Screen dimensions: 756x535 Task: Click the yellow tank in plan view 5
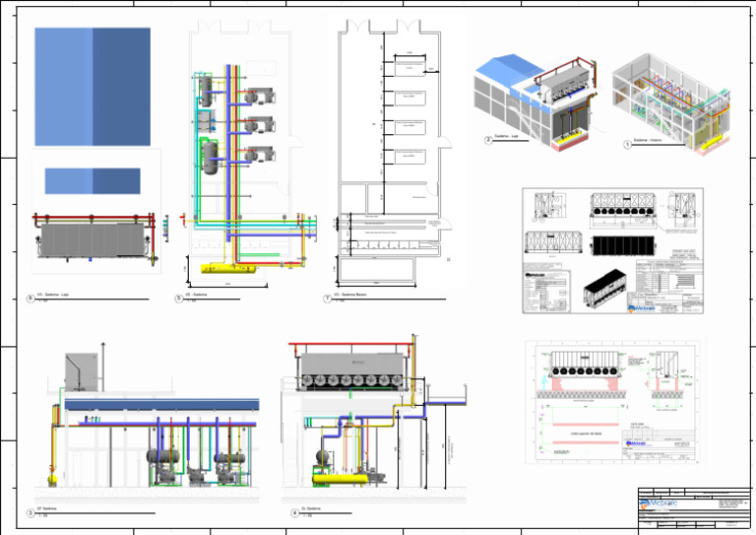[x=228, y=268]
